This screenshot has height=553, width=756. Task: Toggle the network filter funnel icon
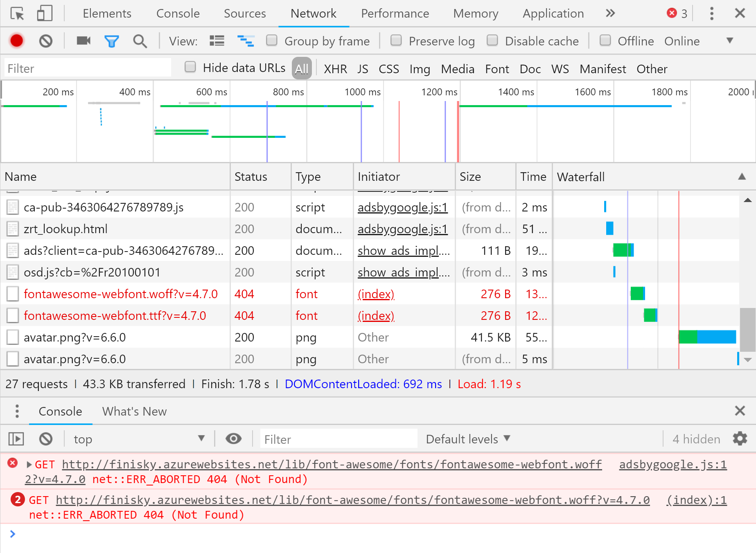point(111,41)
